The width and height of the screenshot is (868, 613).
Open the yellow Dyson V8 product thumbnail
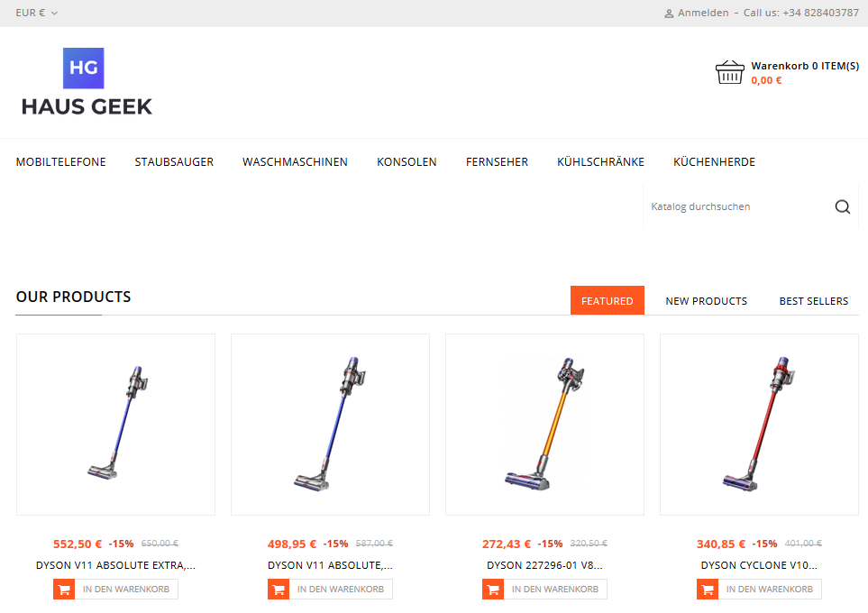coord(544,425)
